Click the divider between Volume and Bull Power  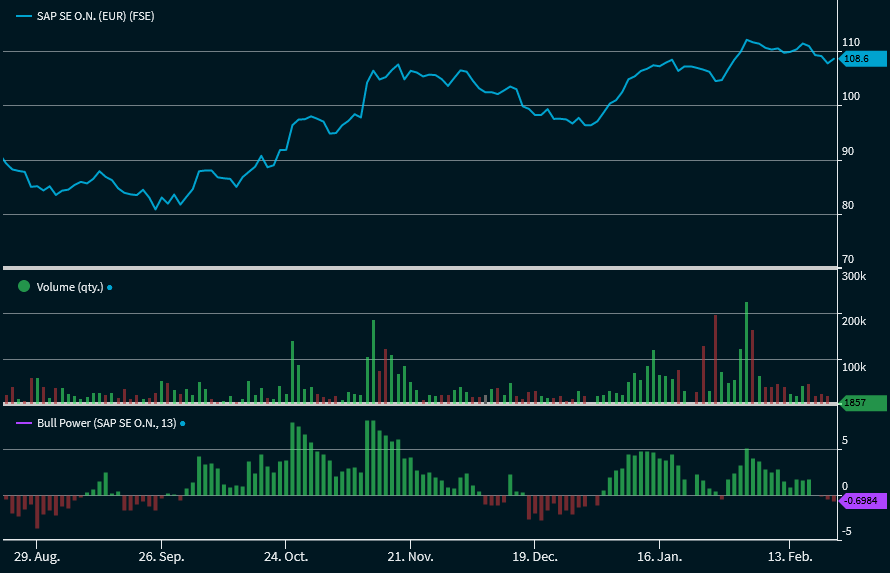click(418, 405)
